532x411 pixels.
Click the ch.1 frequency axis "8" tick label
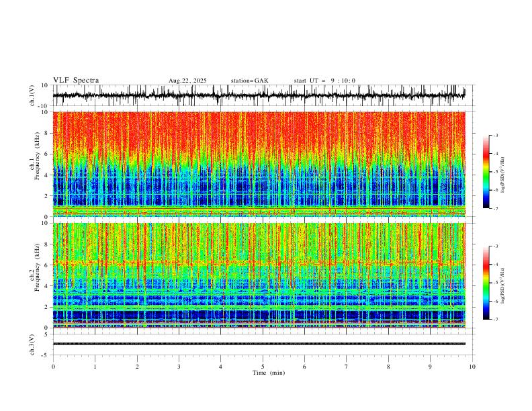46,133
